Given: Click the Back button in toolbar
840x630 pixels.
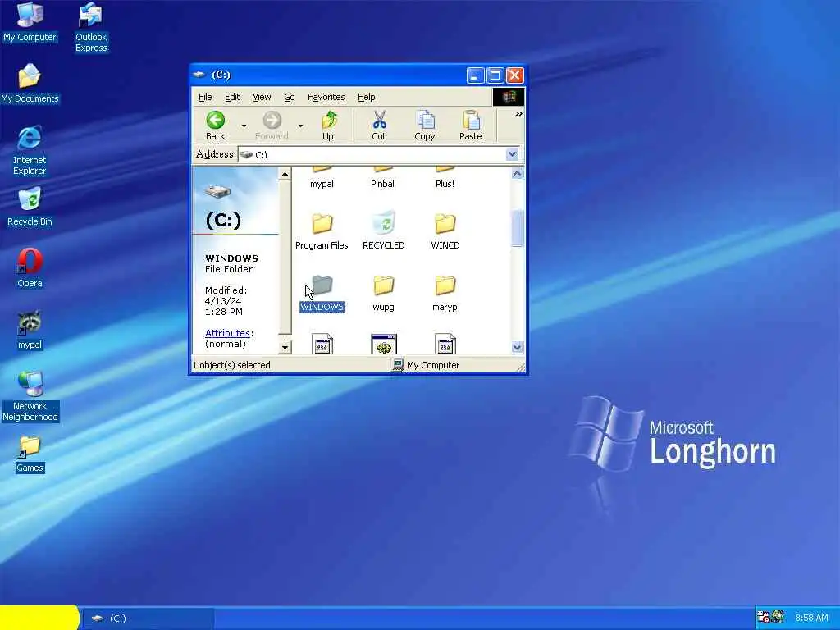Looking at the screenshot, I should [216, 126].
